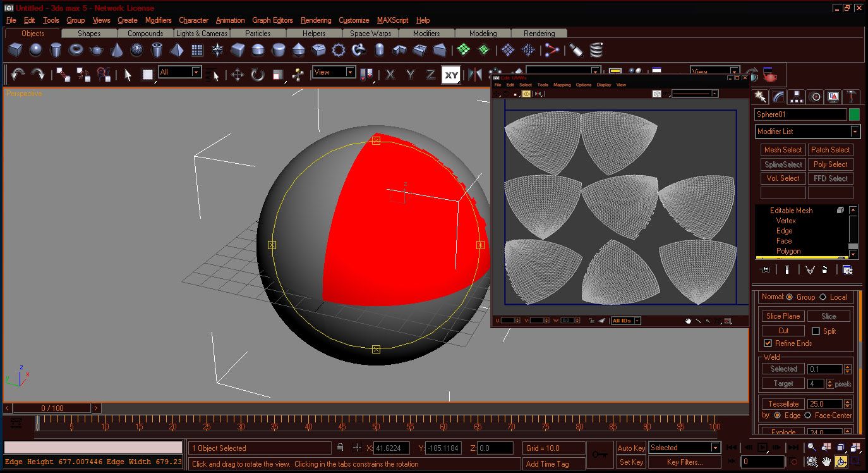Open the Create command panel tab
The height and width of the screenshot is (473, 868).
click(x=761, y=97)
